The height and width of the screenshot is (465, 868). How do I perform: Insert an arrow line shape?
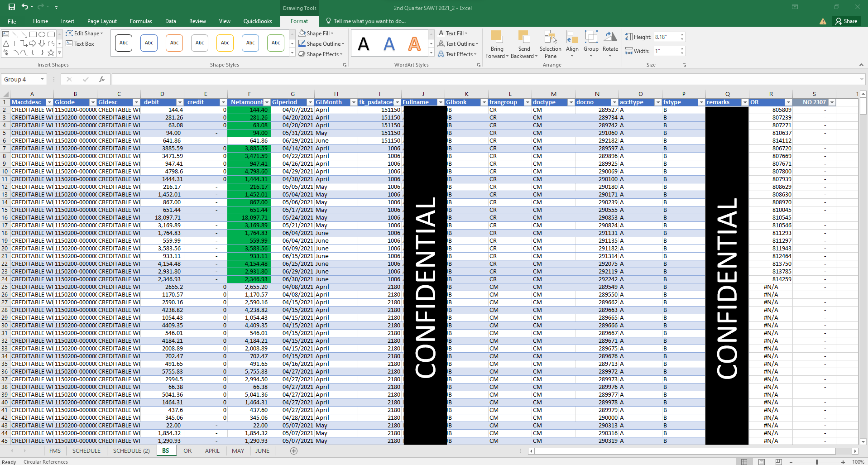tap(24, 34)
